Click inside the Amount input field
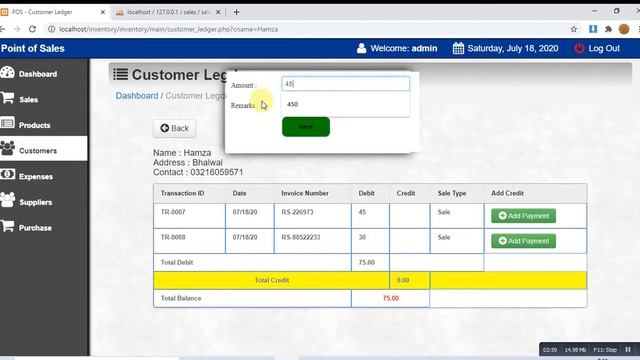640x360 pixels. [345, 84]
